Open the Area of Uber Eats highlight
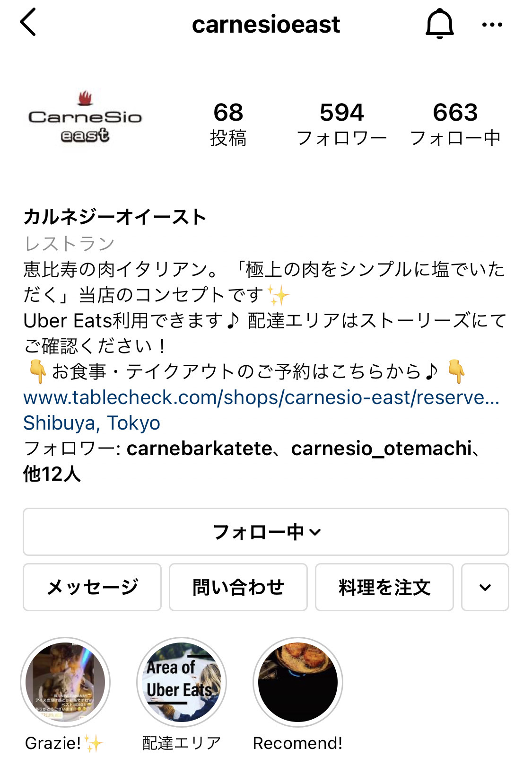 (x=182, y=681)
